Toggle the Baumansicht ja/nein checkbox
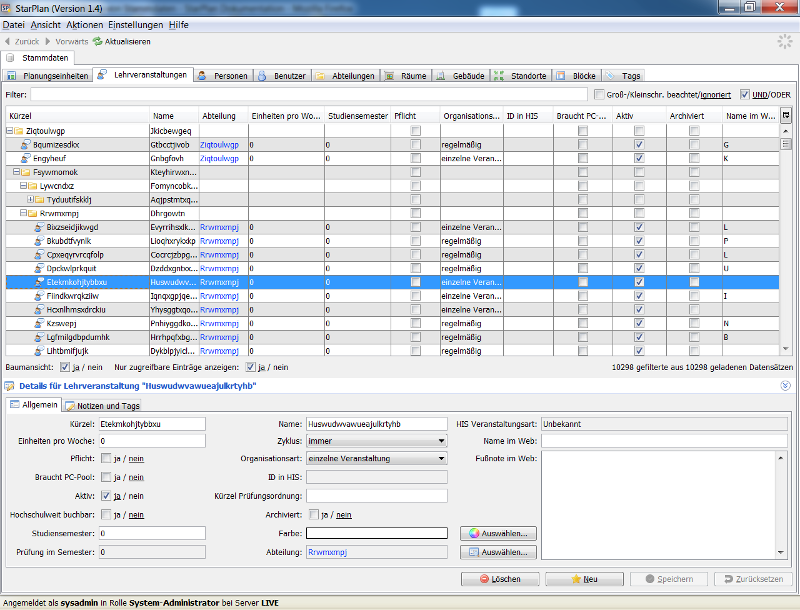800x610 pixels. 65,367
